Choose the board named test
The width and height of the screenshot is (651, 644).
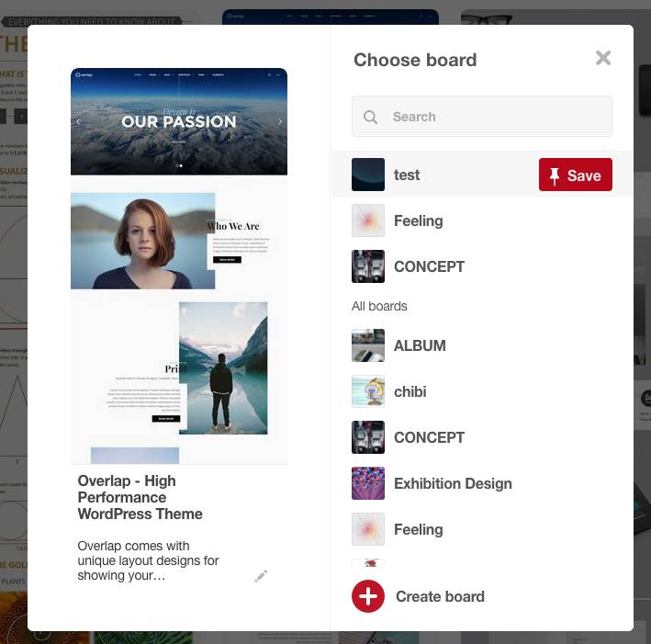407,175
